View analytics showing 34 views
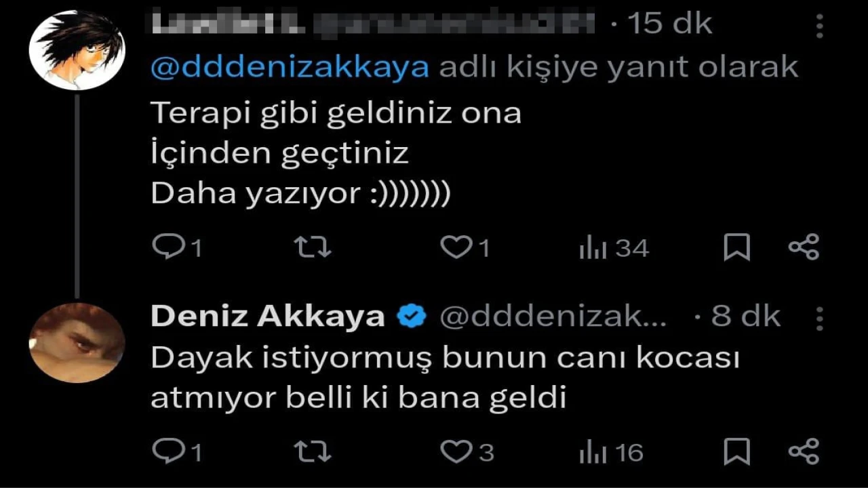Image resolution: width=868 pixels, height=488 pixels. 593,249
